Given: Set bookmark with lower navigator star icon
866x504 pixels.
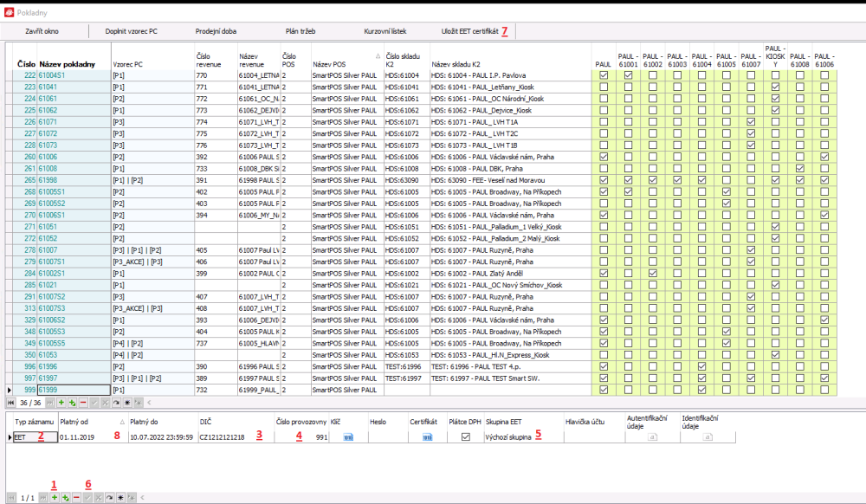Looking at the screenshot, I should pos(121,497).
